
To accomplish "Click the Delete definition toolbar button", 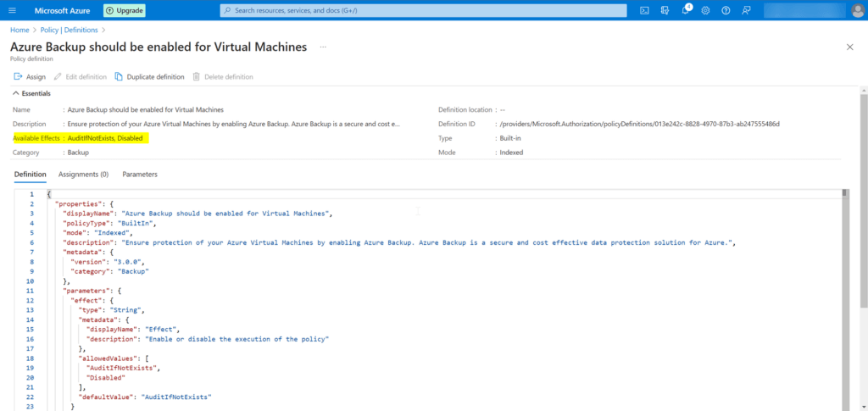I will (223, 77).
